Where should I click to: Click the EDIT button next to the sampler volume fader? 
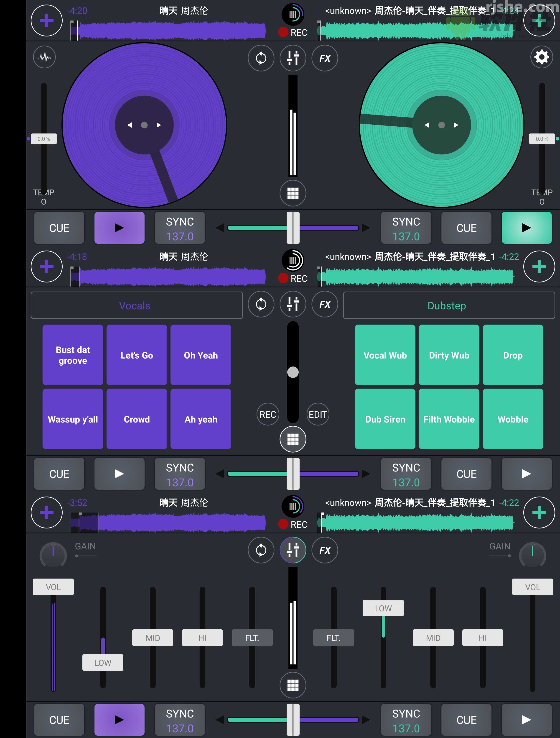[x=317, y=414]
